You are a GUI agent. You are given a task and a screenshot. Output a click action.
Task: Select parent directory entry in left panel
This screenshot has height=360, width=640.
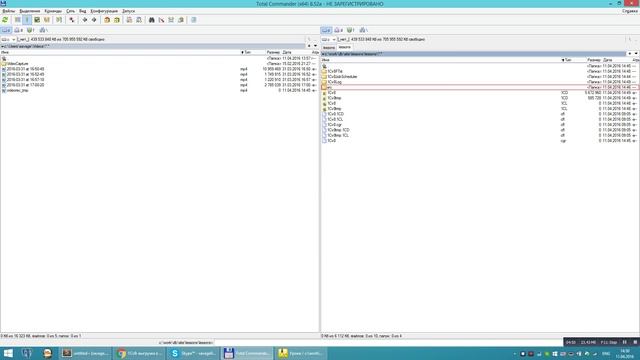click(x=4, y=58)
